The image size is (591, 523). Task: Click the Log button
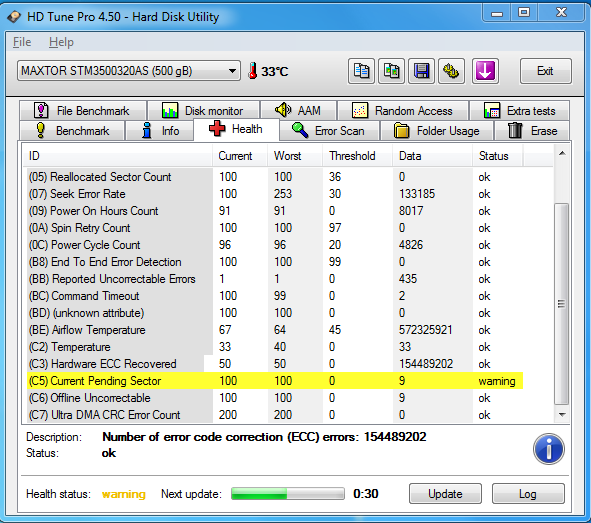528,494
